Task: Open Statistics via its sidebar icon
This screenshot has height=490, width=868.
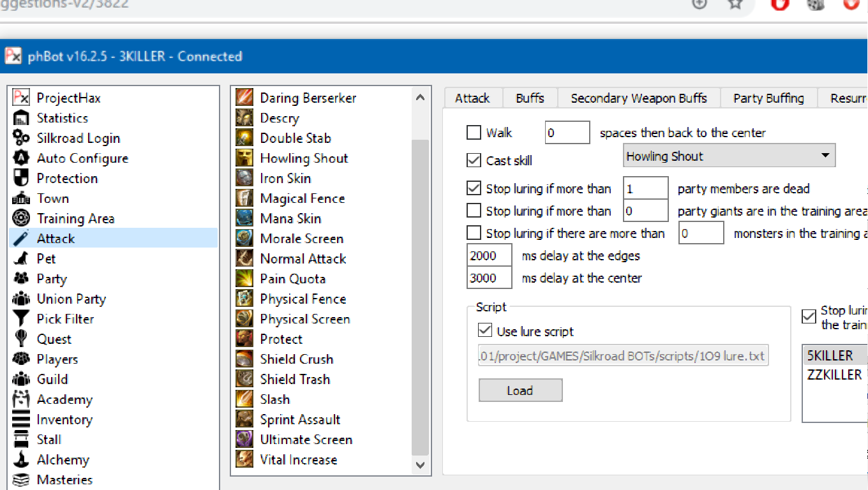Action: 21,118
